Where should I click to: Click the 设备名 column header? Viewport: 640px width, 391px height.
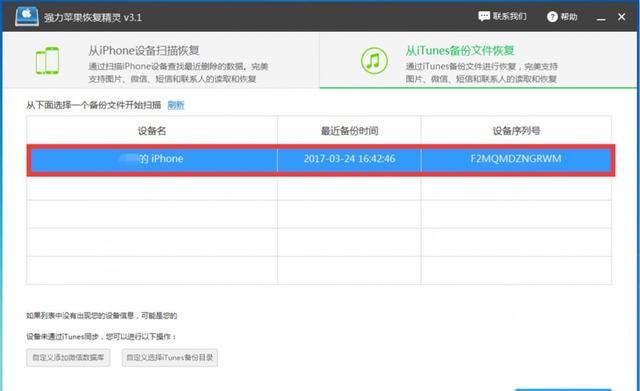click(152, 131)
